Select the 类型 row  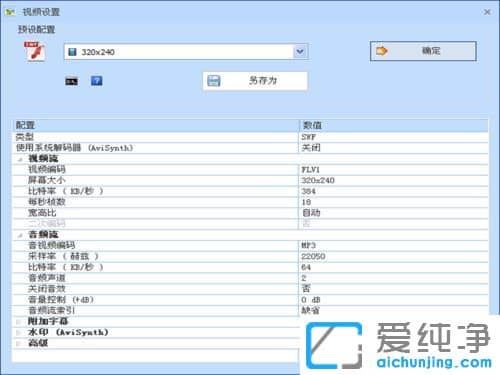click(x=251, y=137)
